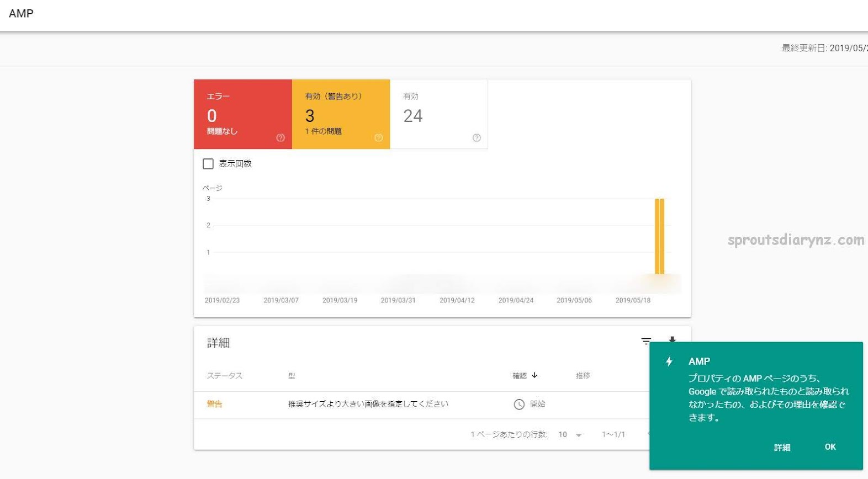
Task: Click the AMP lightning bolt icon in popup
Action: point(669,361)
